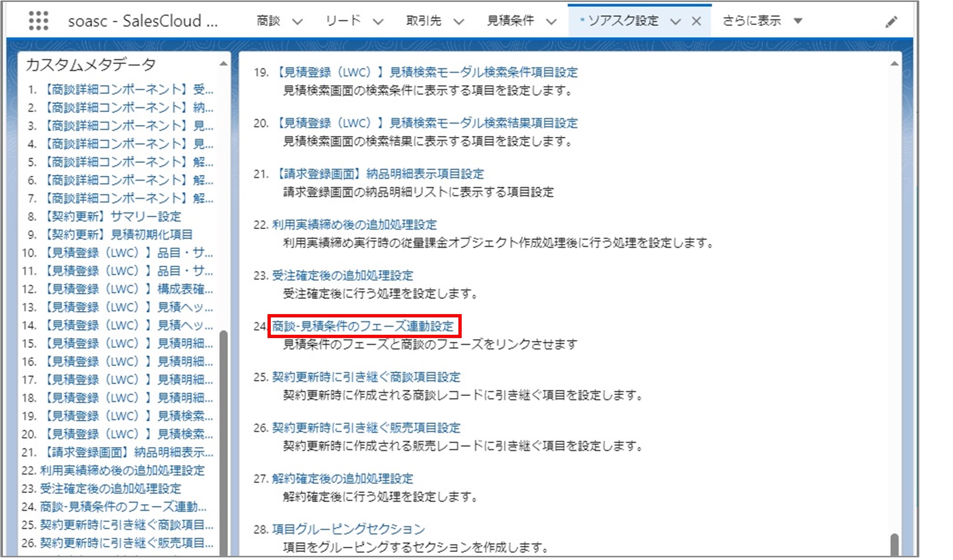
Task: Open 利用実績締め後の追加処理設定 link in main panel
Action: click(x=354, y=224)
